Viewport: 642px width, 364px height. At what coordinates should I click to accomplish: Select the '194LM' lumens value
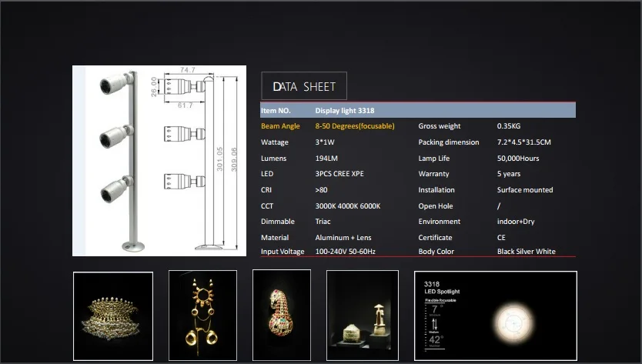coord(326,158)
